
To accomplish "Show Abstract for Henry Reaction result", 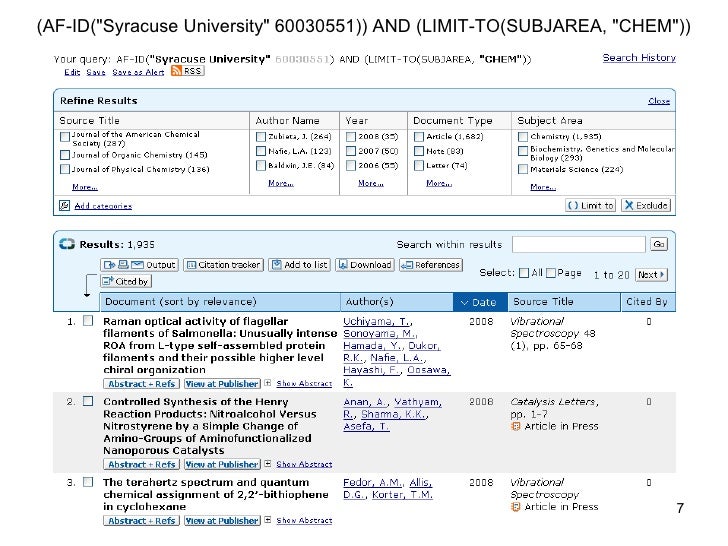I will (x=304, y=464).
